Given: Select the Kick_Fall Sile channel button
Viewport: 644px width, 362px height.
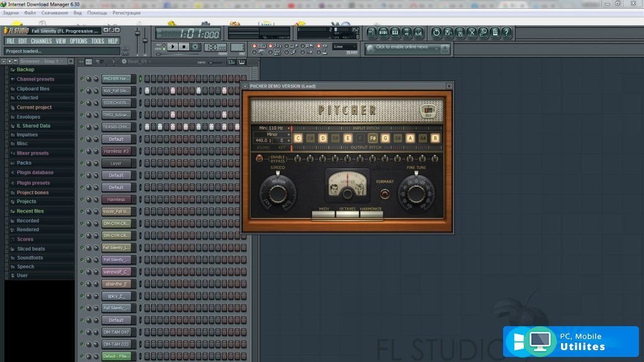Looking at the screenshot, I should coord(116,90).
